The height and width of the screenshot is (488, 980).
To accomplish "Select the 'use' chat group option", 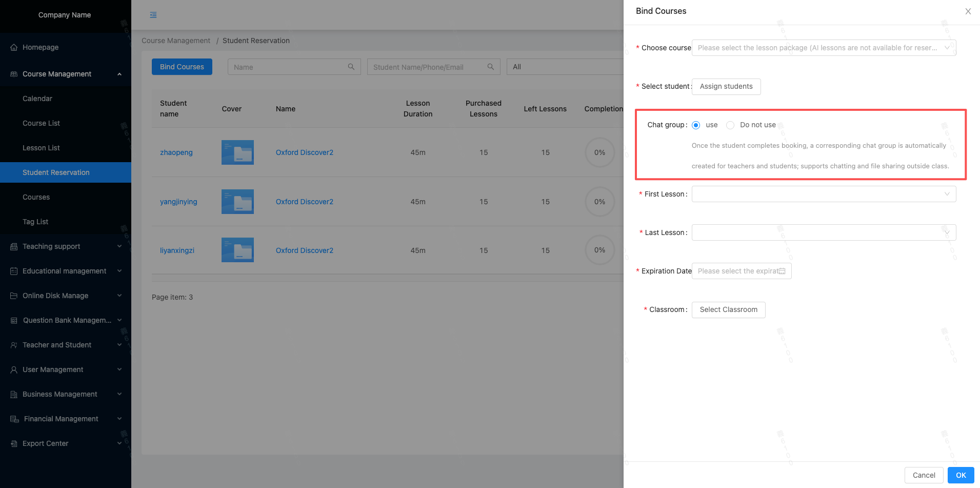I will click(696, 125).
